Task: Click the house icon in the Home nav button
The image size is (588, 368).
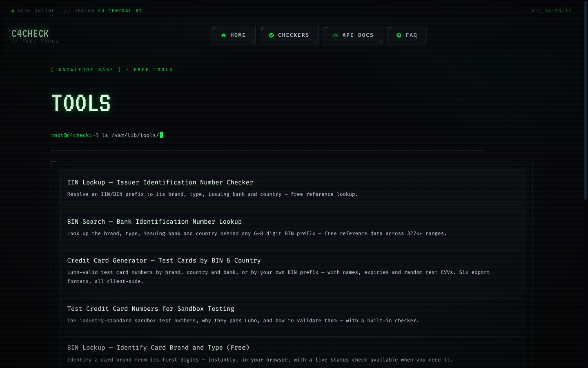Action: click(223, 35)
